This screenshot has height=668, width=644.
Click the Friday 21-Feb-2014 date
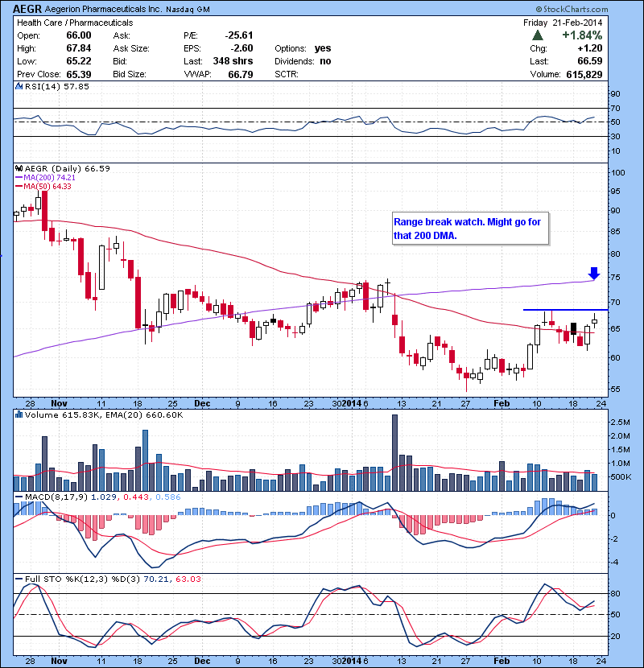point(563,23)
